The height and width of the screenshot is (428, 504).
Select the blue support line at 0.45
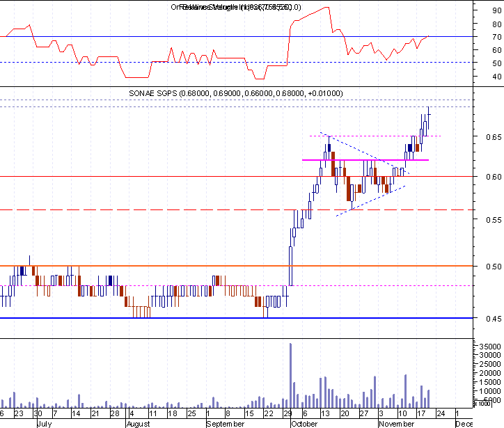click(236, 318)
